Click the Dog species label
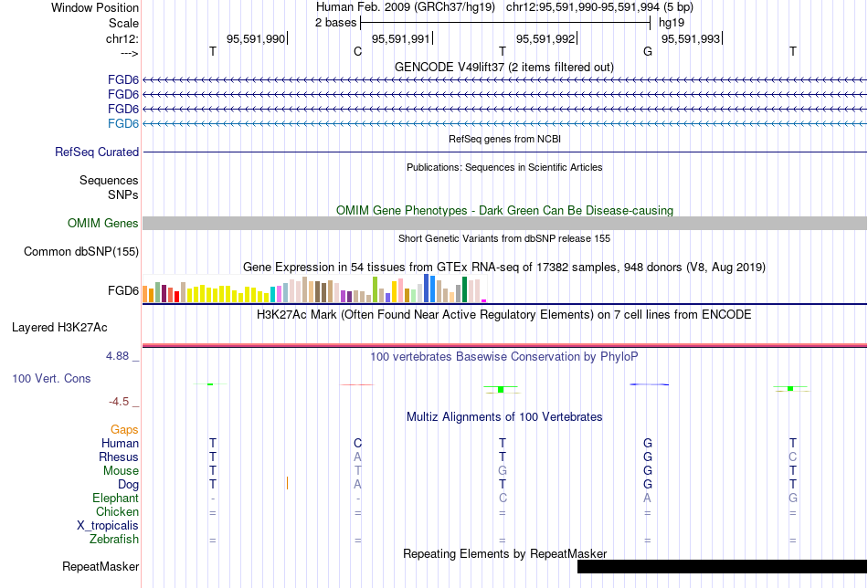 click(x=128, y=485)
